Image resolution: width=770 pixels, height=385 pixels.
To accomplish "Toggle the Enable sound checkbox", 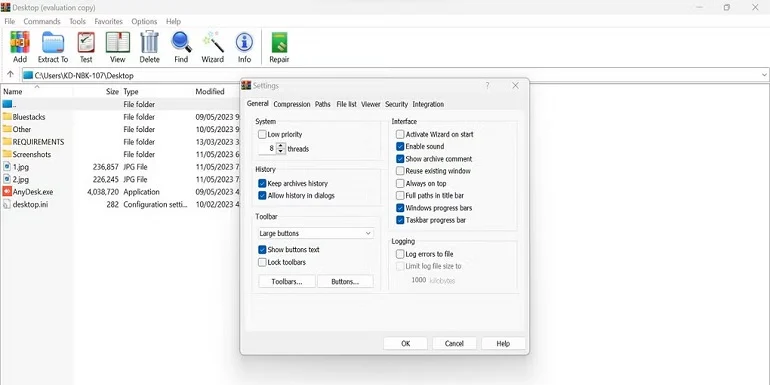I will click(x=400, y=146).
